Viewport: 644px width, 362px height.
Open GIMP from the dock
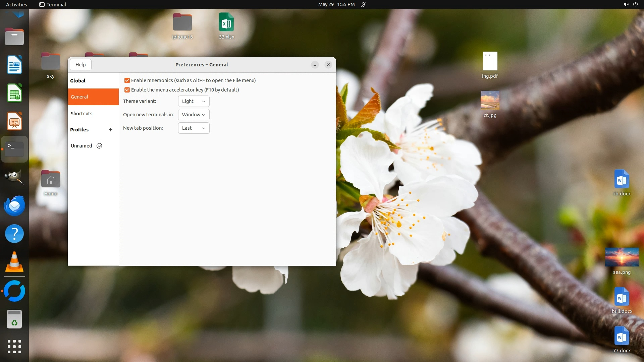14,177
